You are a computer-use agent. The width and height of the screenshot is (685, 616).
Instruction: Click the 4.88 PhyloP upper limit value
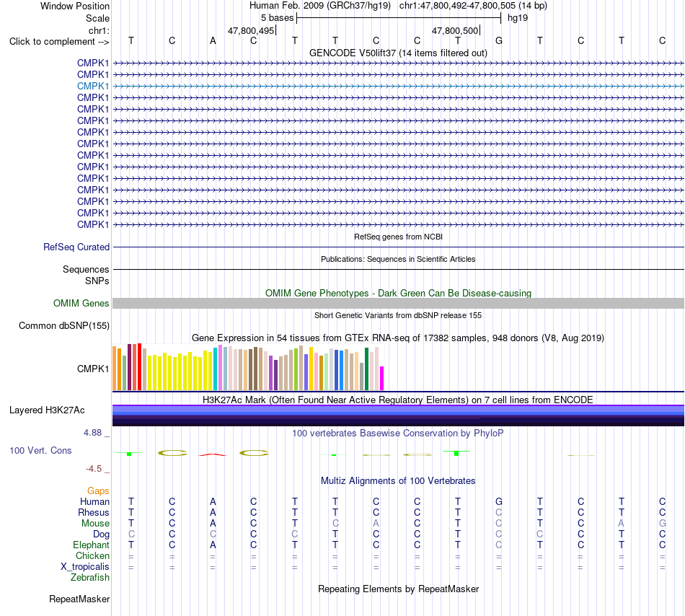click(92, 433)
